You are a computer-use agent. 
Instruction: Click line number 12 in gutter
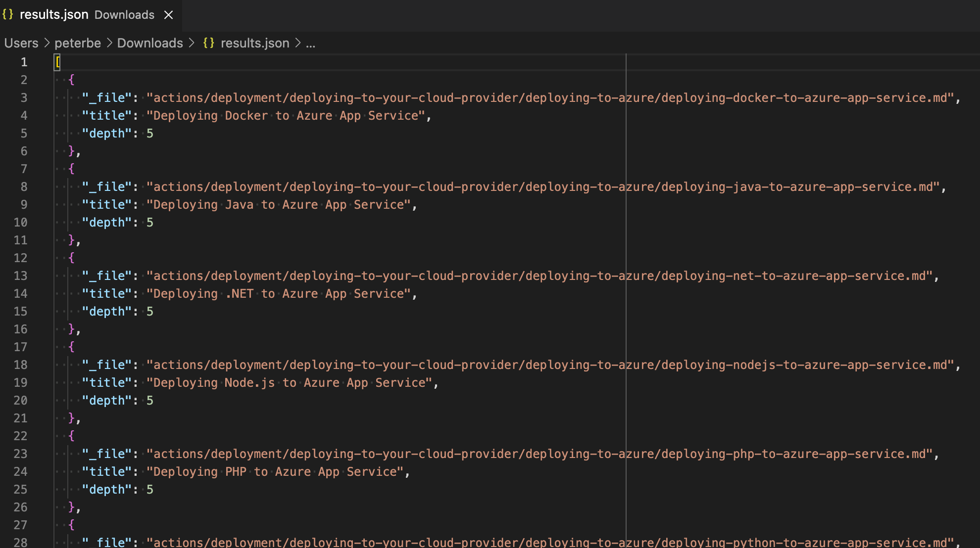point(20,258)
